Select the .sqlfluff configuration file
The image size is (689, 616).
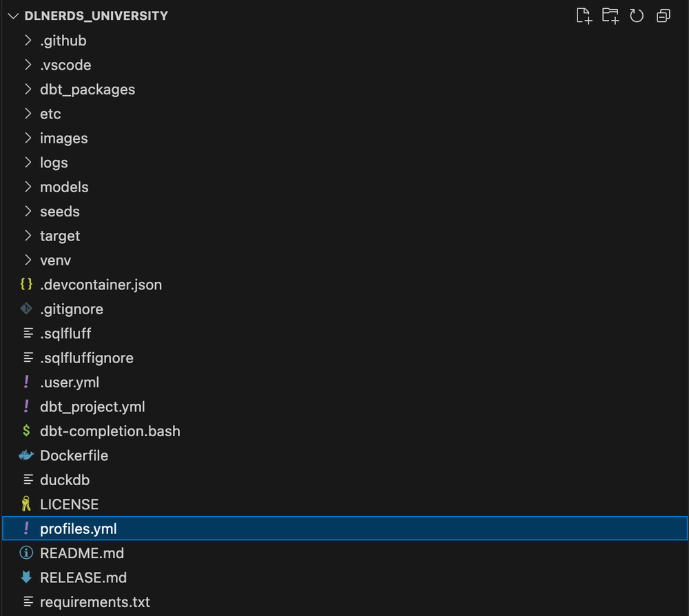pos(65,333)
